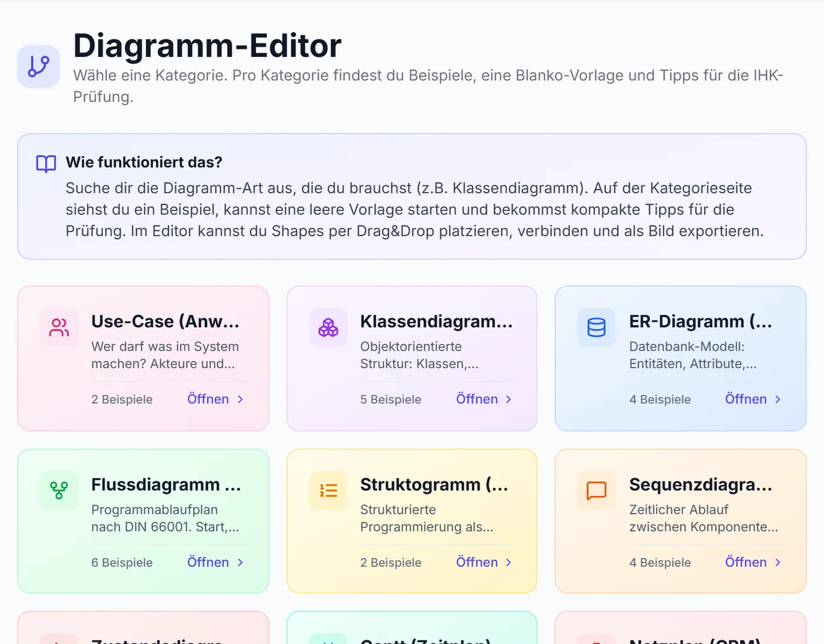Open the Struktogramm category via Öffnen
This screenshot has height=644, width=824.
click(484, 562)
